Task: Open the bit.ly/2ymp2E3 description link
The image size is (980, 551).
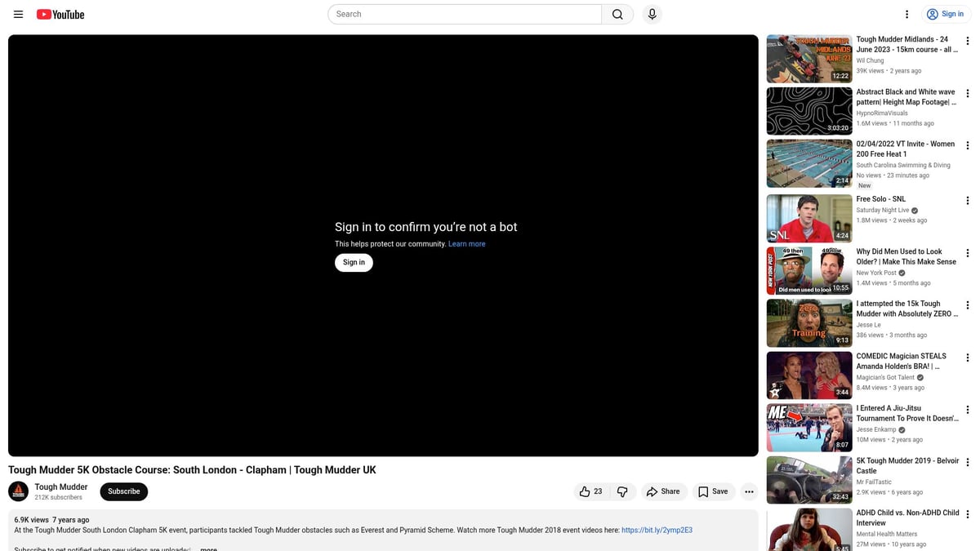Action: (x=657, y=530)
